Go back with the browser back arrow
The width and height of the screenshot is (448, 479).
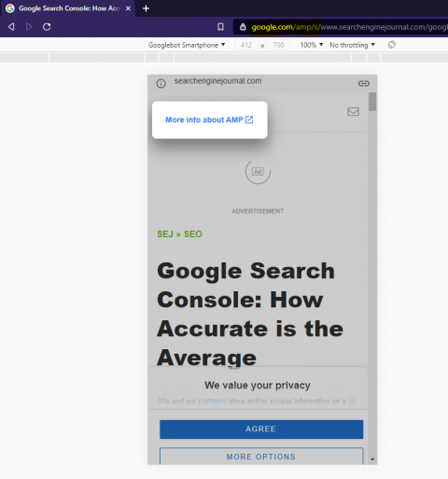click(11, 27)
